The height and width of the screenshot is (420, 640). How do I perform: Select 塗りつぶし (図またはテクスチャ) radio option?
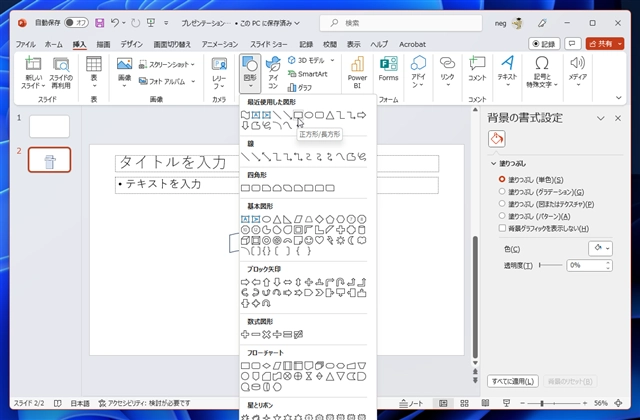tap(502, 204)
